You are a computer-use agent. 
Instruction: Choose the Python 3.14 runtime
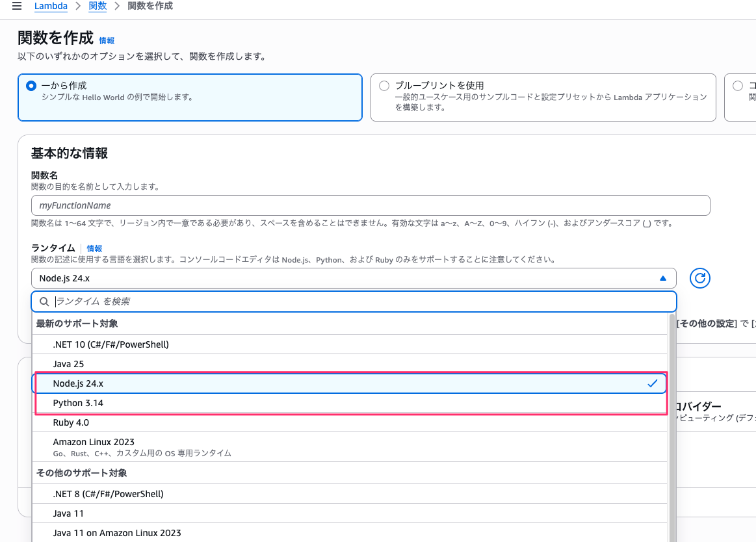tap(350, 403)
